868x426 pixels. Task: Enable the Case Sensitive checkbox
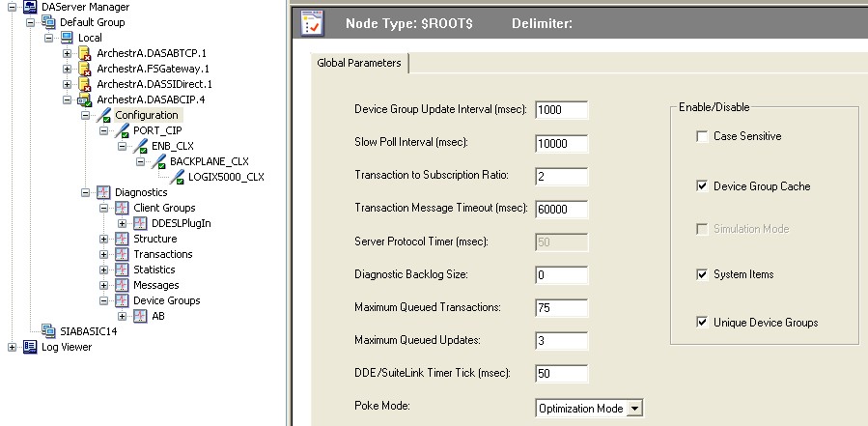(x=702, y=137)
